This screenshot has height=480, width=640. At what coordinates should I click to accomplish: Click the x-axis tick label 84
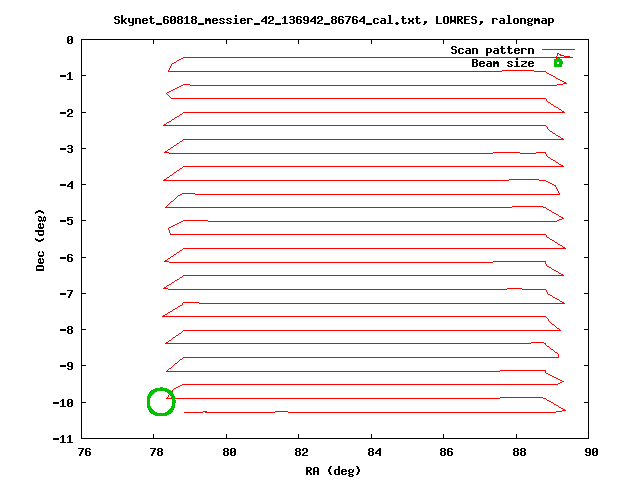click(374, 452)
